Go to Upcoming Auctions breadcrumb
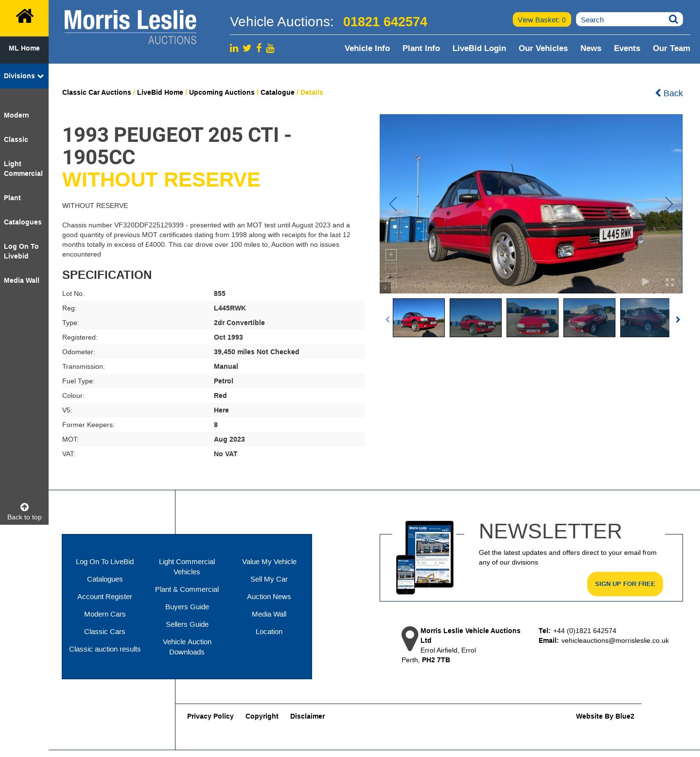 [222, 92]
